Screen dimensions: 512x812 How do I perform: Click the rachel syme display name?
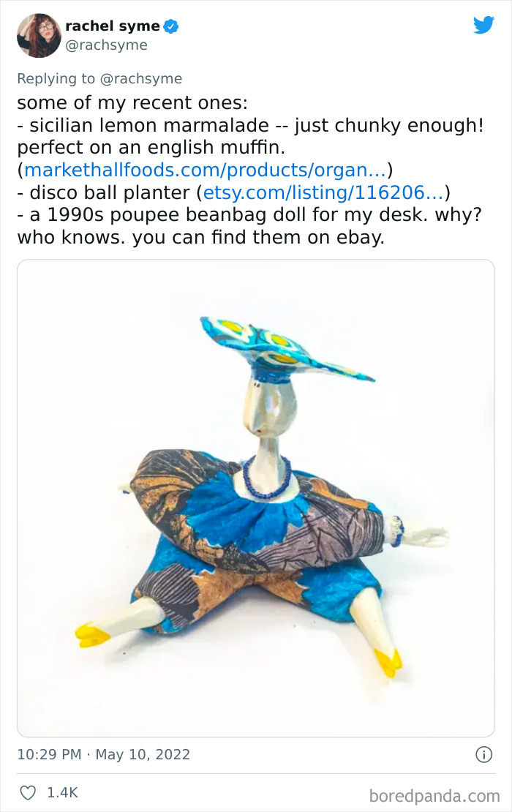pyautogui.click(x=113, y=26)
